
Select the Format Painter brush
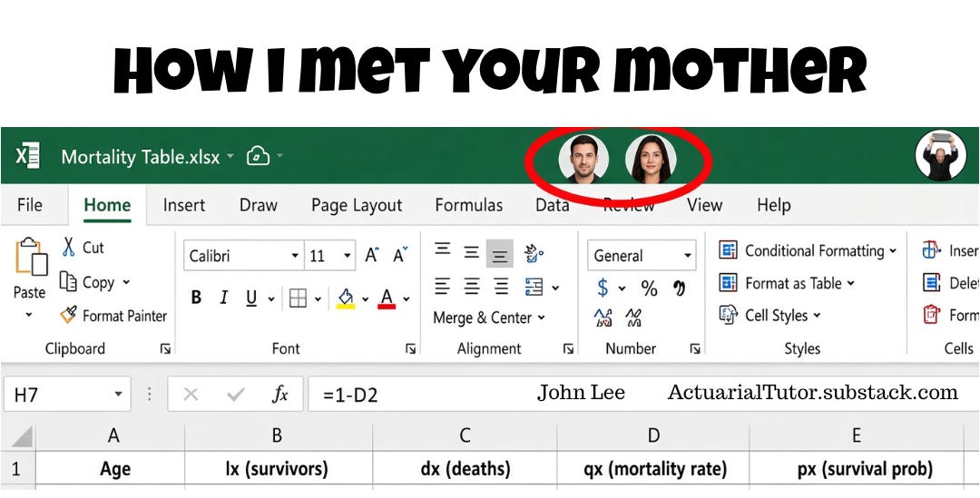[68, 315]
